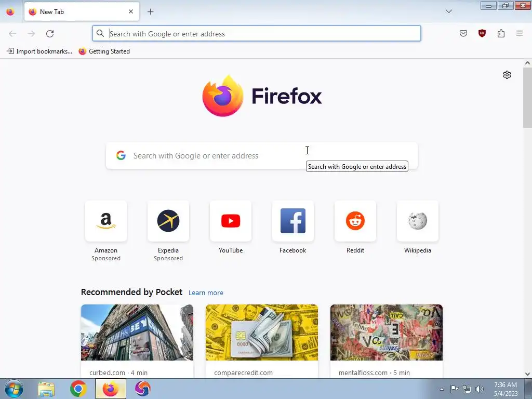This screenshot has height=399, width=532.
Task: Click the Recommended by Pocket heading
Action: (x=131, y=292)
